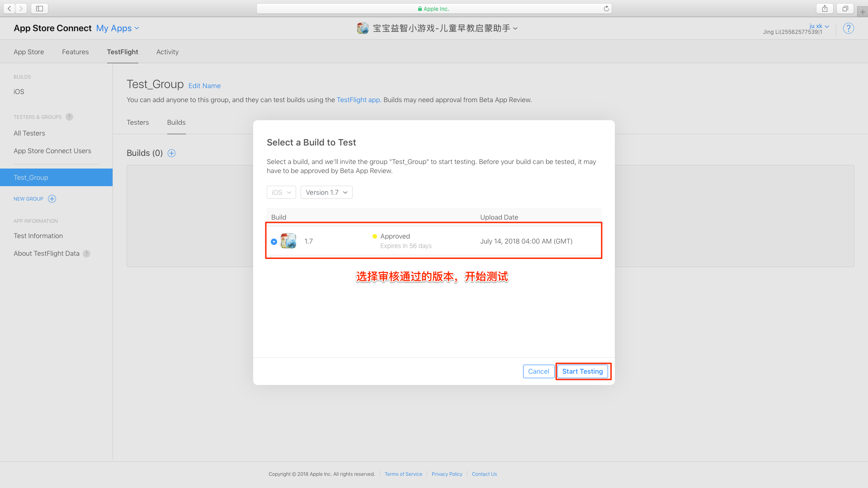The height and width of the screenshot is (488, 868).
Task: Click the Builds (0) heading
Action: tap(145, 153)
